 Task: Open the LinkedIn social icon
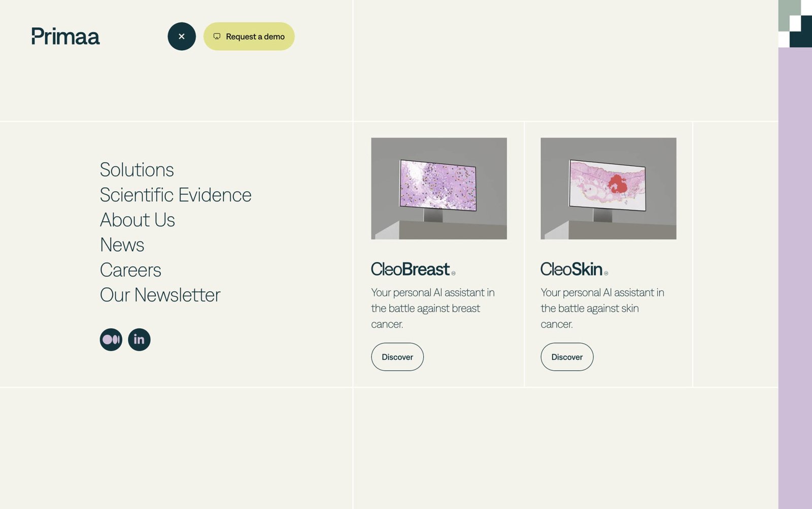(139, 340)
